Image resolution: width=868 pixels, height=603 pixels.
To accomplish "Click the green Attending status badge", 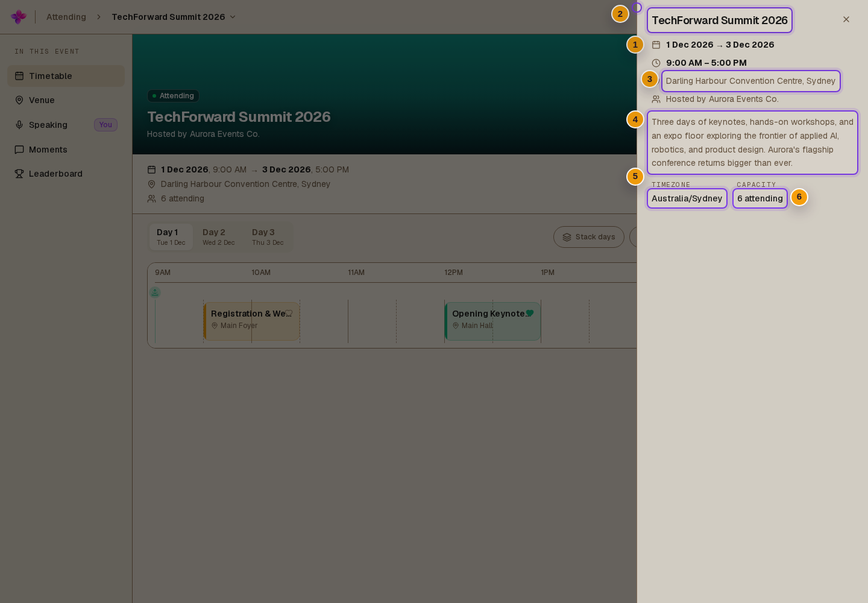I will [x=173, y=96].
